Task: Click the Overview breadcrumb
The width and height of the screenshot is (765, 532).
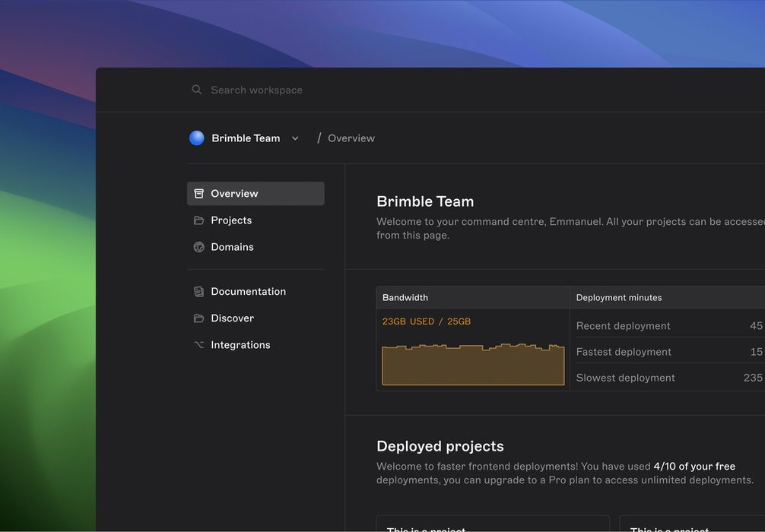Action: point(351,138)
